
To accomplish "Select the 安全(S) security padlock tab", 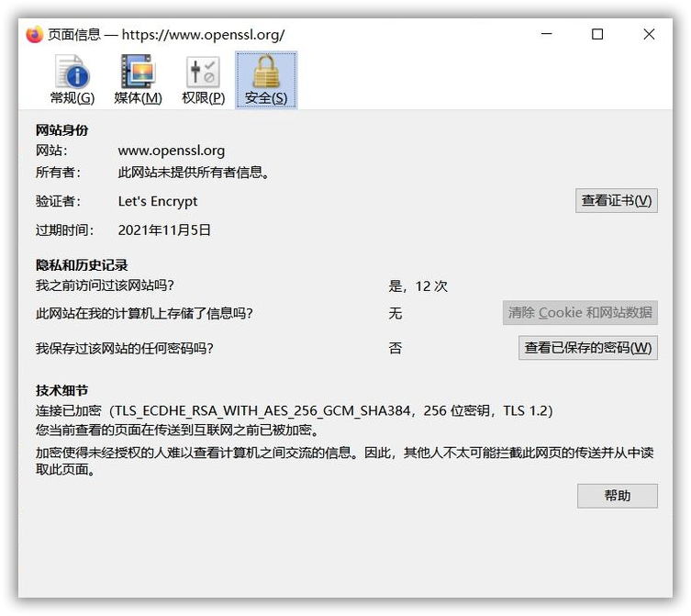I will [x=266, y=80].
